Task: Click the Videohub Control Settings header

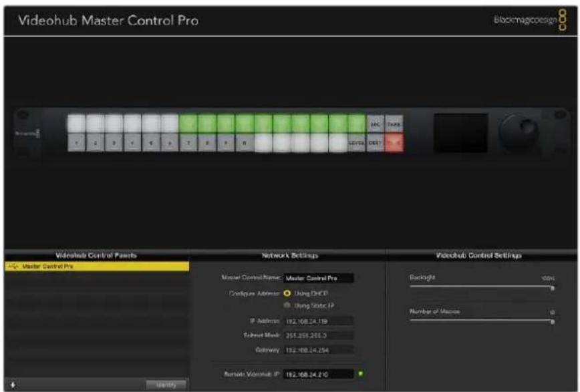Action: pyautogui.click(x=478, y=255)
